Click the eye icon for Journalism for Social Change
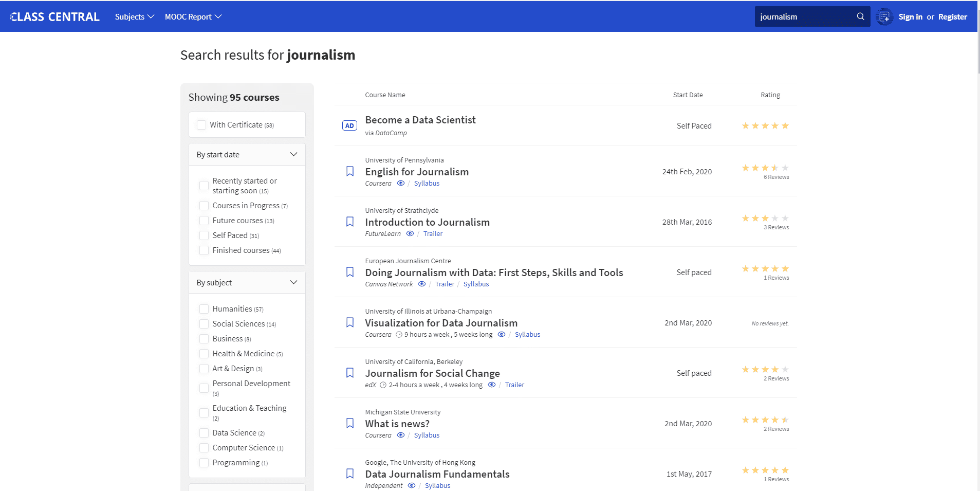This screenshot has width=980, height=491. click(492, 385)
